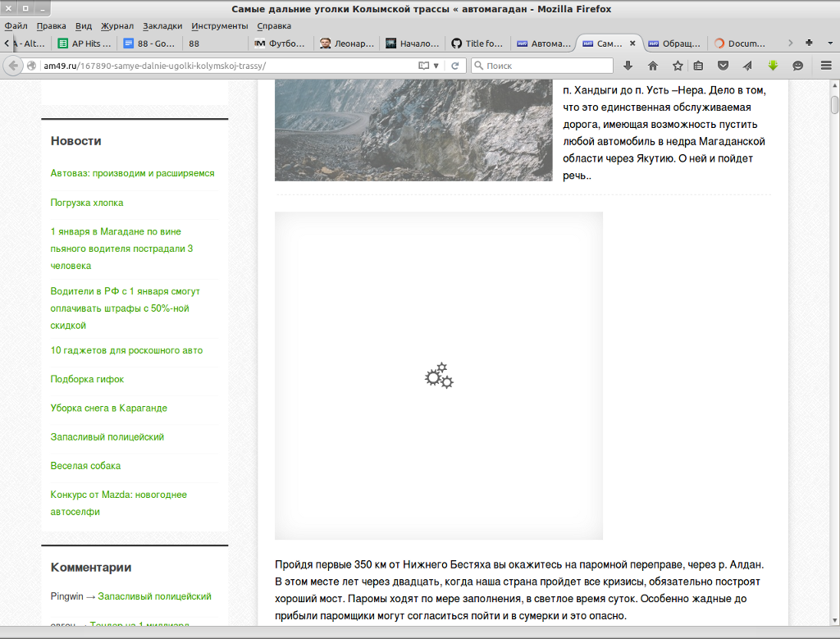Open link 'Погрузка хлопка'
840x639 pixels.
pos(87,203)
